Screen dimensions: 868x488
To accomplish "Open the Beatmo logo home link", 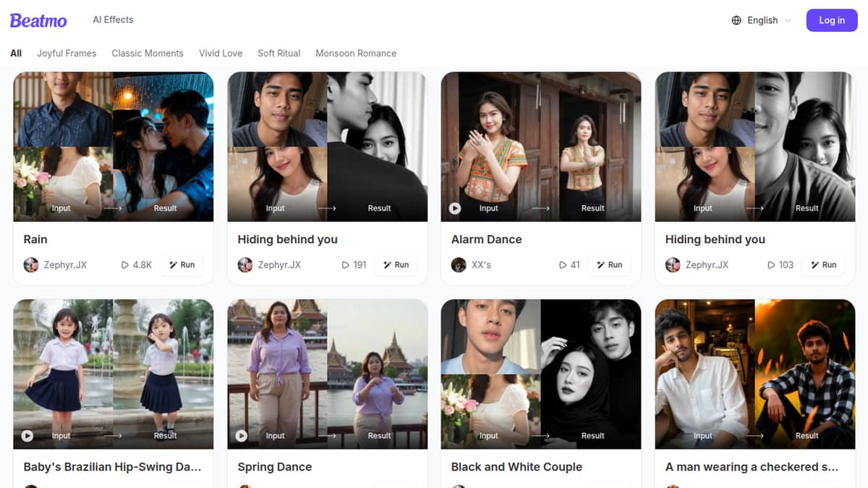I will click(38, 20).
